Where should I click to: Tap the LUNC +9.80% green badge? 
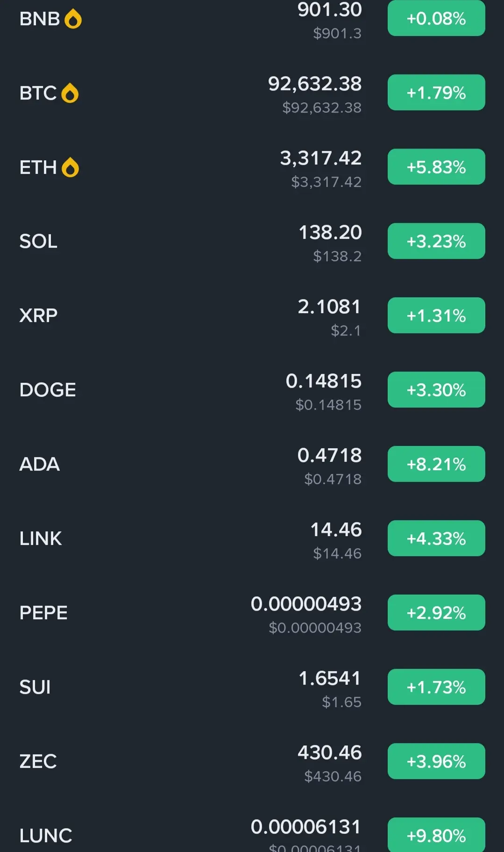[x=436, y=835]
